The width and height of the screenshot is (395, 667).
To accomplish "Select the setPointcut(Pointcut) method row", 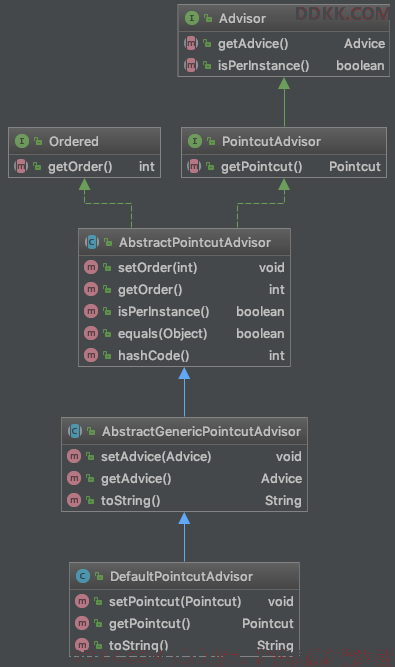I will [185, 601].
